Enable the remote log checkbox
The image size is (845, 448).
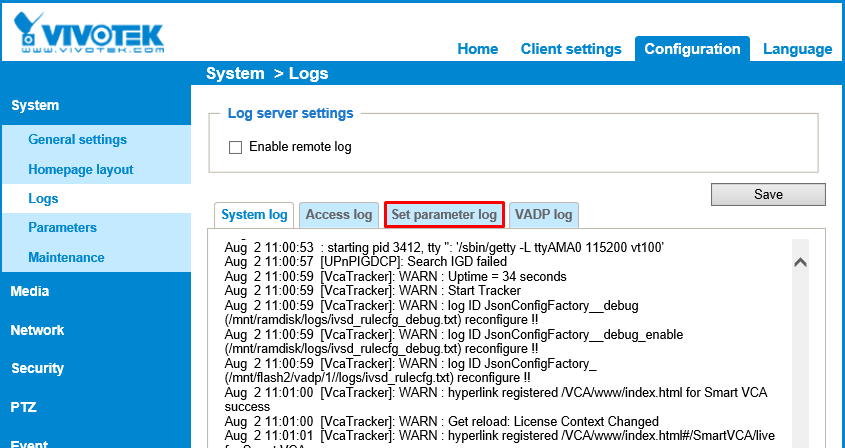pyautogui.click(x=236, y=147)
